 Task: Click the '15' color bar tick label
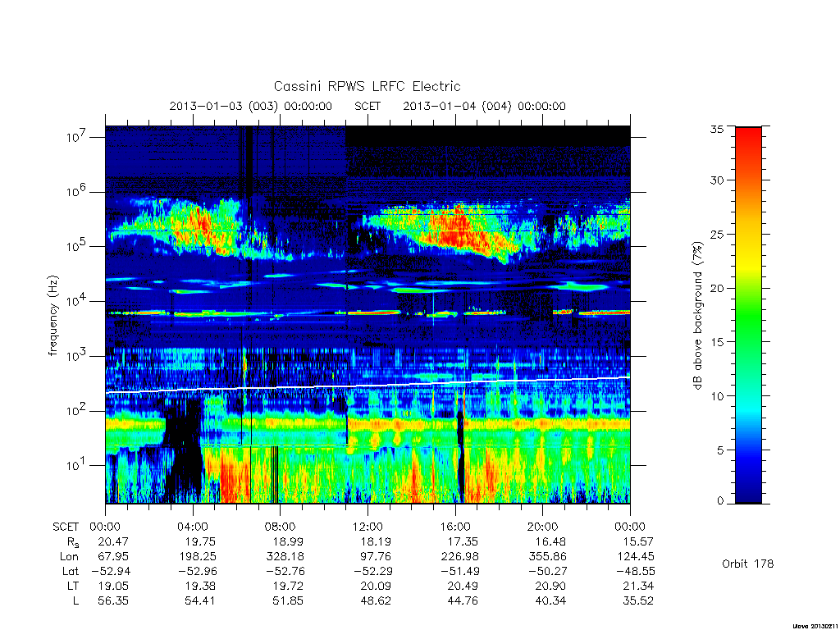(716, 342)
